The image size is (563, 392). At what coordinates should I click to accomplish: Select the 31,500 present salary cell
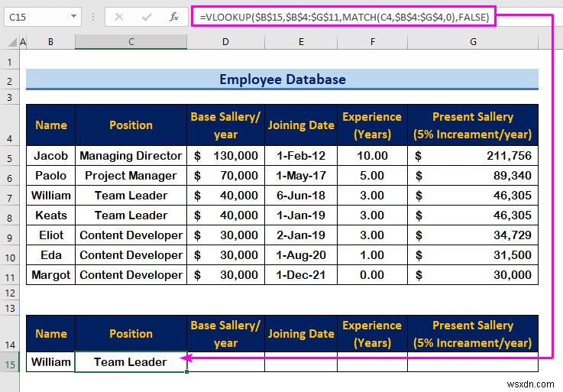(473, 254)
